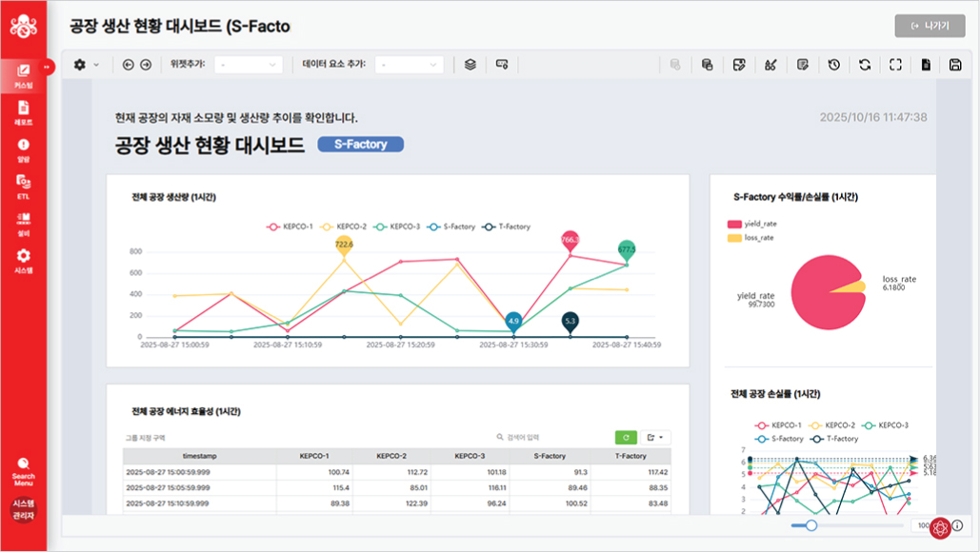Click the 722.6 marker pin on chart
Screen dimensions: 980x552
coord(344,246)
